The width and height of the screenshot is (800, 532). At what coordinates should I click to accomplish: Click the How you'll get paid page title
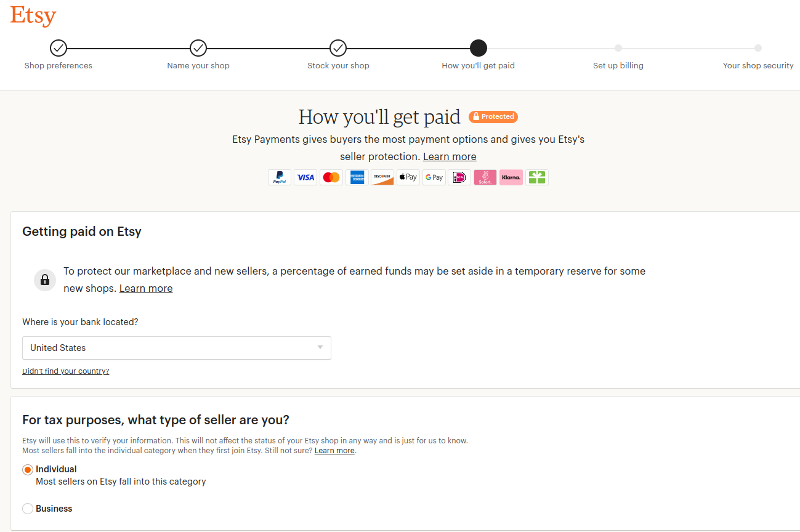coord(379,116)
